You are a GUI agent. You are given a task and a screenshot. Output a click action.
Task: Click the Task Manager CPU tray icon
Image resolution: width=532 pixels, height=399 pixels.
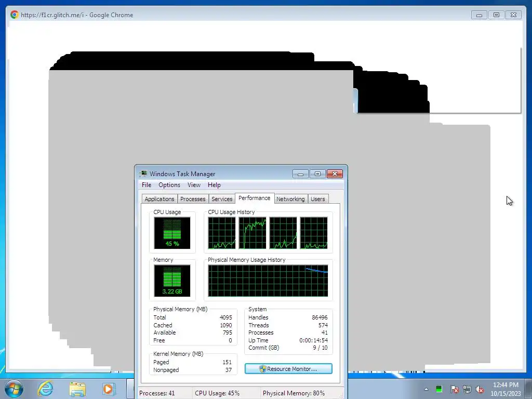coord(439,389)
